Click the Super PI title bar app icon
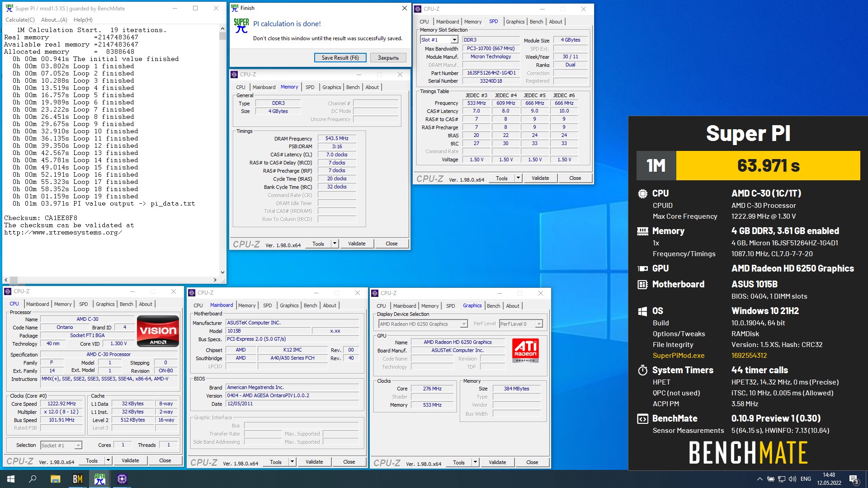The image size is (868, 488). tap(9, 8)
